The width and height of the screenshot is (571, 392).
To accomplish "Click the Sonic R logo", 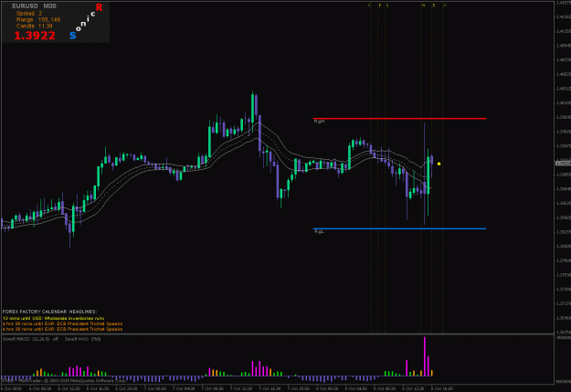I will tap(86, 21).
